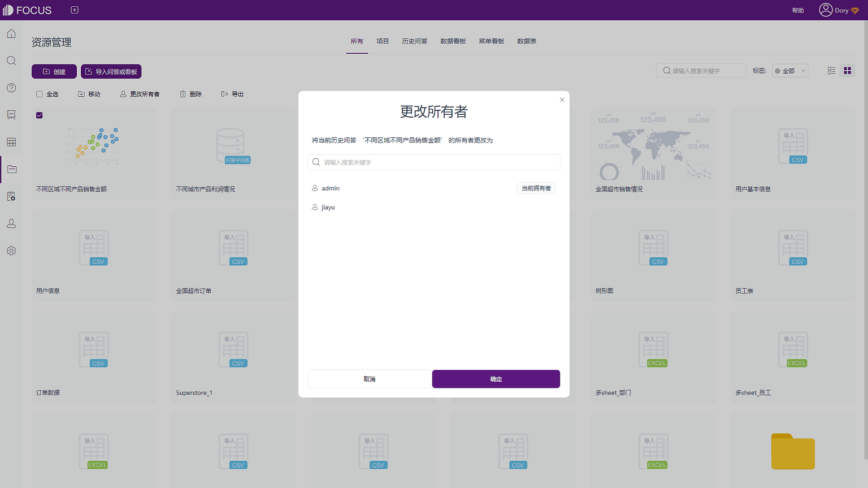Click 取消 in the dialog
Screen dimensions: 868x488
pyautogui.click(x=370, y=379)
